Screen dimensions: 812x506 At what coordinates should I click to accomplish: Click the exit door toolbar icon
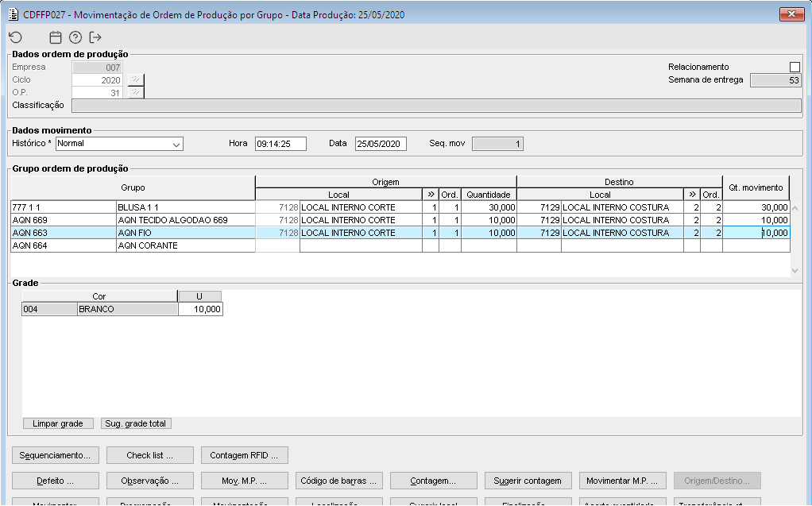(95, 37)
